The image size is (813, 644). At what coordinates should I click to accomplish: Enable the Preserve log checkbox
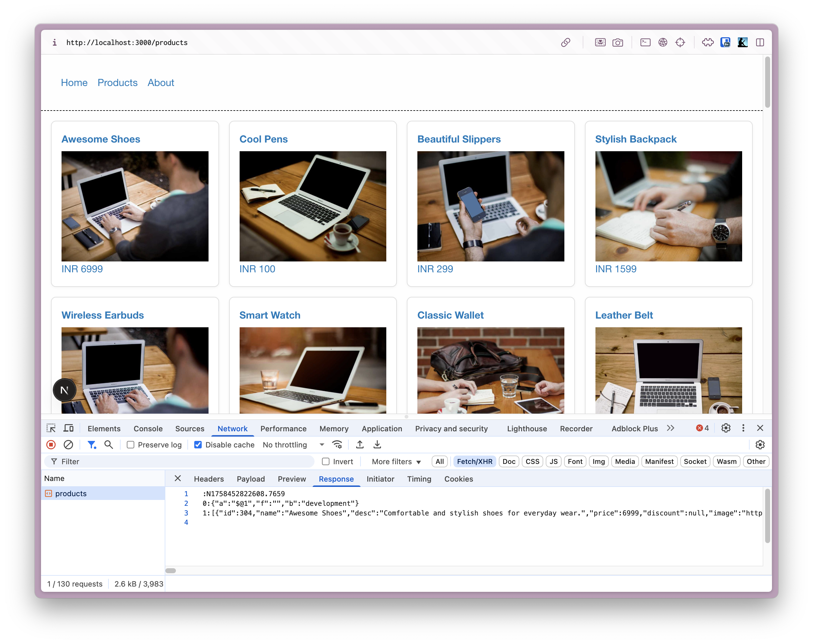click(x=131, y=445)
